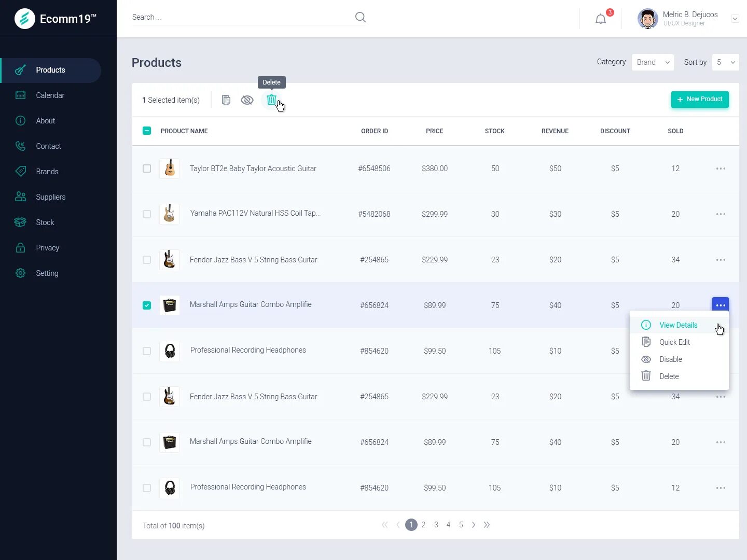Viewport: 747px width, 560px height.
Task: Uncheck the Marshall Amps Guitar Combo checkbox
Action: click(147, 305)
